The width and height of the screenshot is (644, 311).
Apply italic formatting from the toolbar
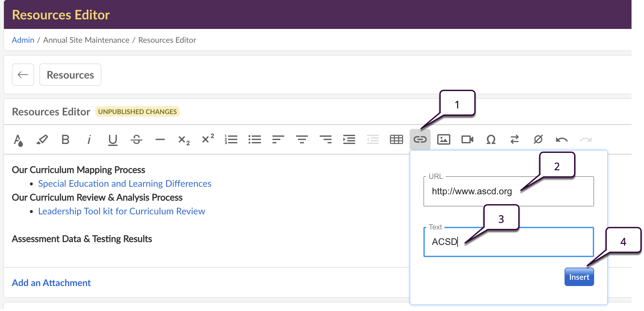pos(89,140)
